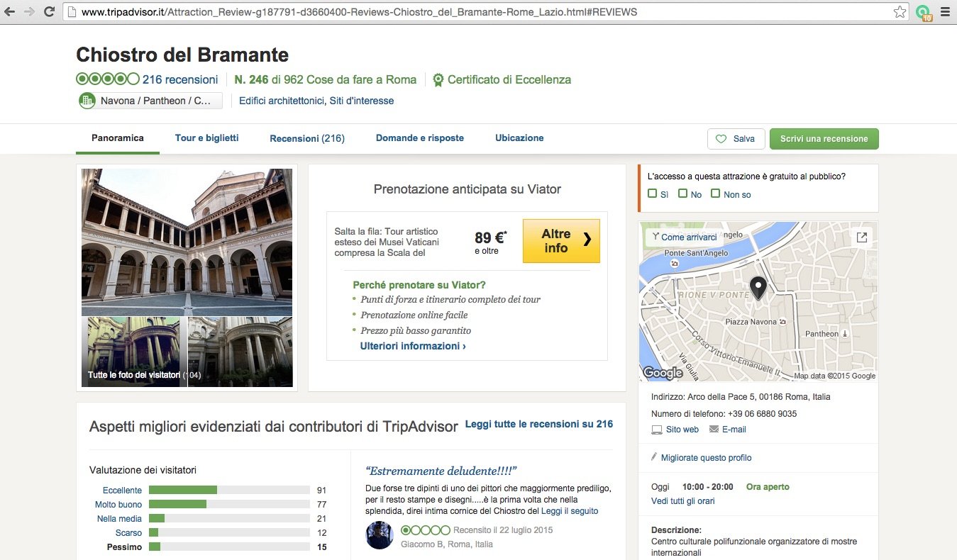This screenshot has width=957, height=560.
Task: Click reviewer name Giacomo B
Action: point(423,544)
